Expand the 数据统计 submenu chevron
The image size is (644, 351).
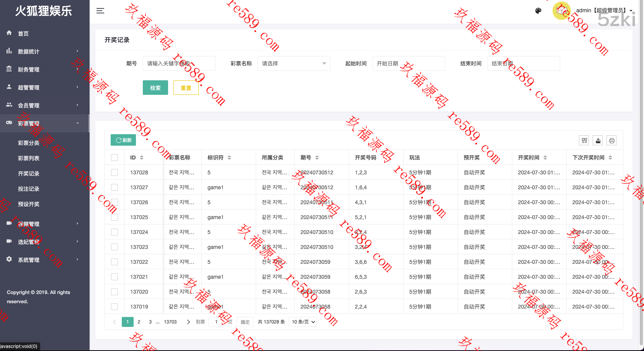pyautogui.click(x=77, y=51)
